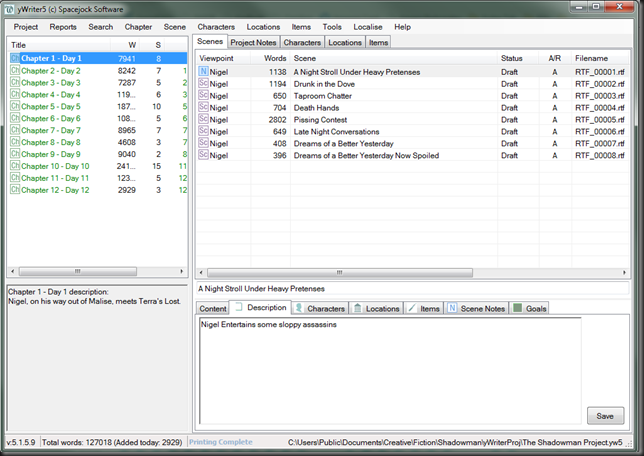Viewport: 644px width, 456px height.
Task: Click the Sc icon of Late Night Conversations
Action: 203,131
